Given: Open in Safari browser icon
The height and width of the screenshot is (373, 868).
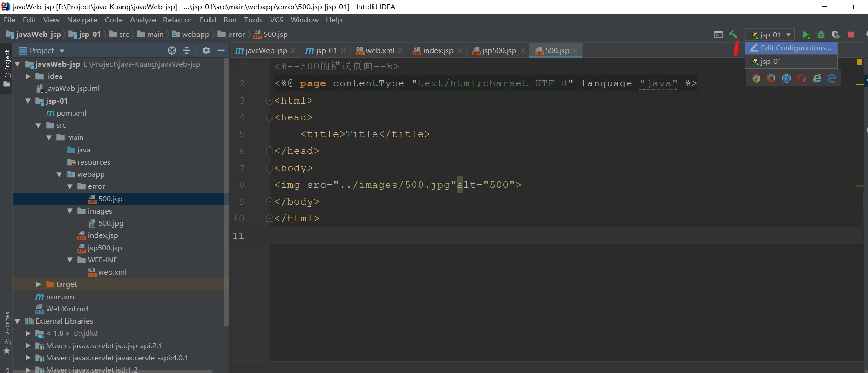Looking at the screenshot, I should click(787, 78).
